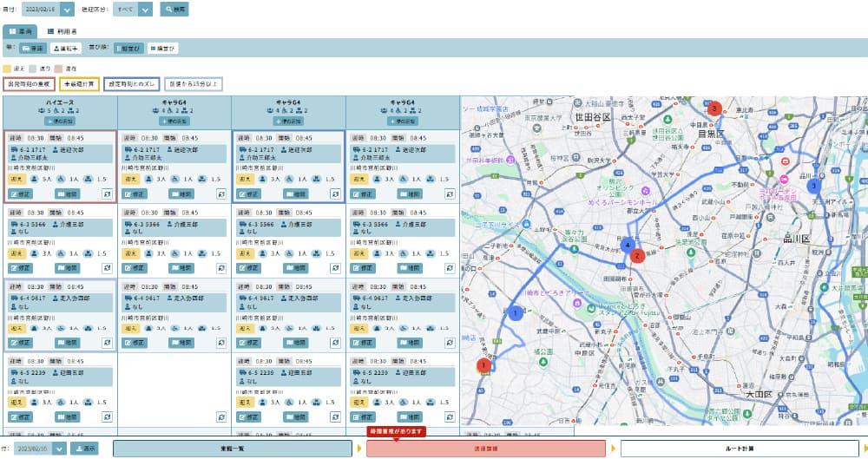Click red map marker number 3
Viewport: 868px width, 459px height.
coord(714,108)
